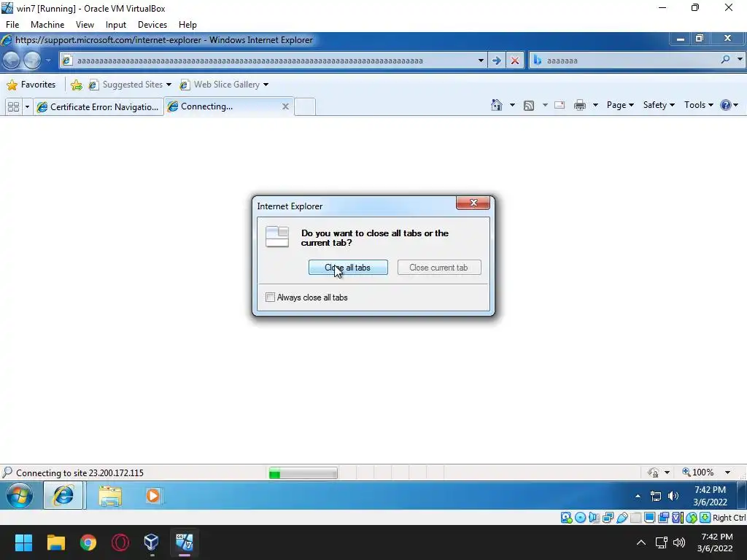Image resolution: width=747 pixels, height=560 pixels.
Task: Open the Favorites star button
Action: (31, 85)
